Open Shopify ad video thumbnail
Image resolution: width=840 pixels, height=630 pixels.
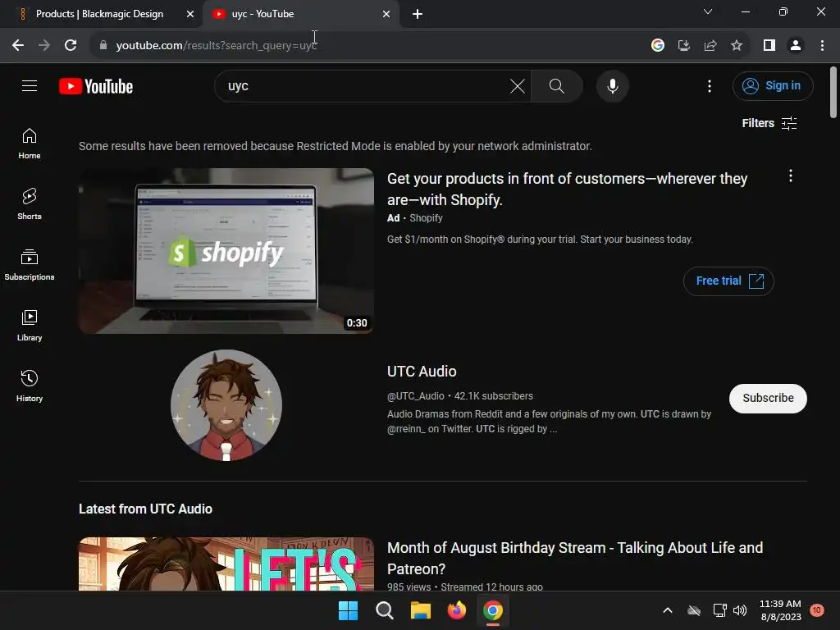pos(226,251)
